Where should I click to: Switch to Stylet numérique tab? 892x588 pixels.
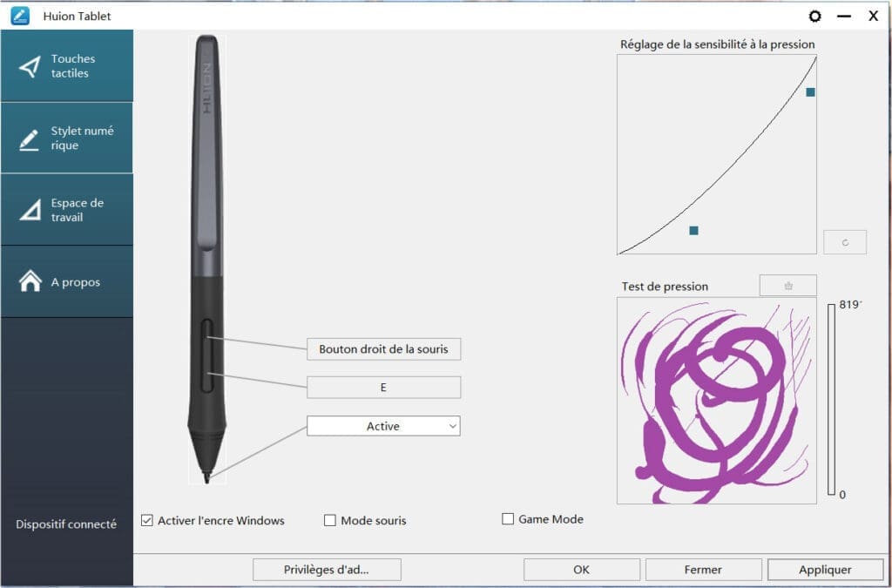[67, 139]
